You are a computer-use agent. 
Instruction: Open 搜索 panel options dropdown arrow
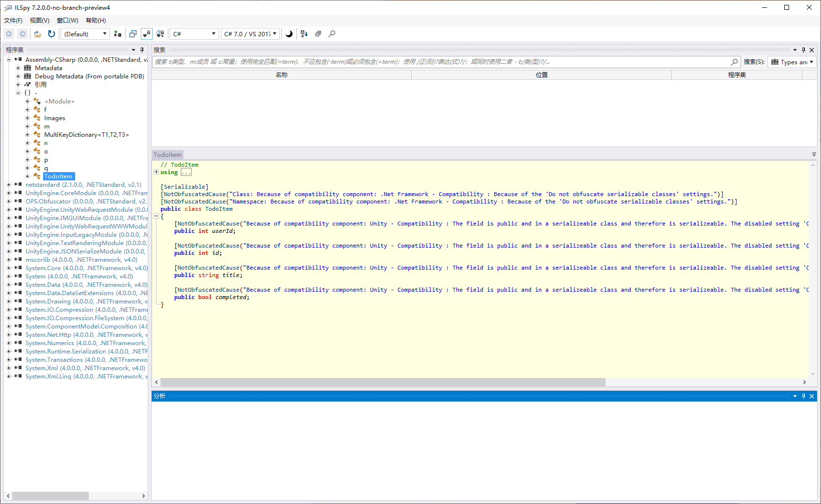(x=795, y=50)
